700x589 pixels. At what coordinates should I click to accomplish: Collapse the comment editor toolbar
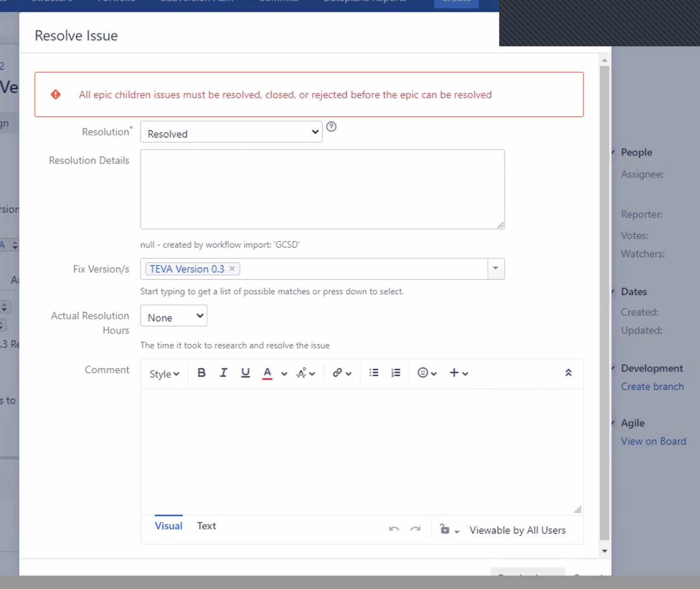[x=568, y=373]
